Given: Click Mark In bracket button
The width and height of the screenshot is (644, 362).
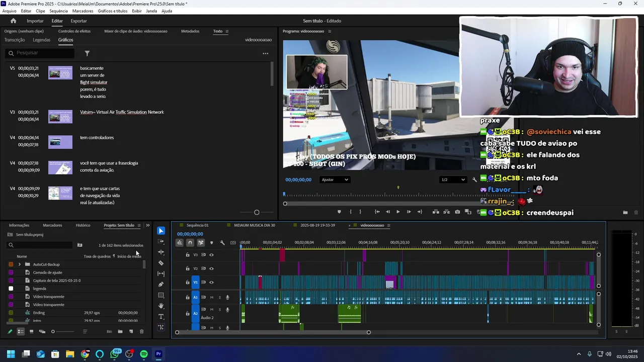Looking at the screenshot, I should 351,212.
